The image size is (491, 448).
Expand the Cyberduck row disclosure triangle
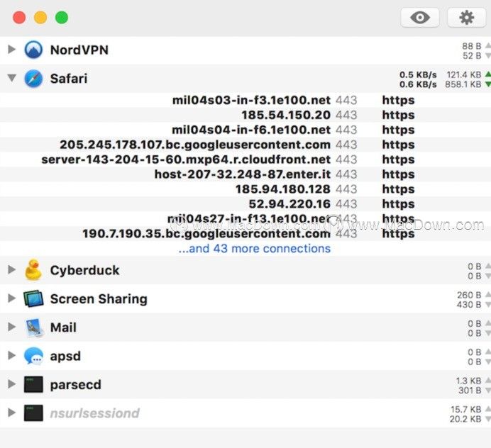point(11,269)
